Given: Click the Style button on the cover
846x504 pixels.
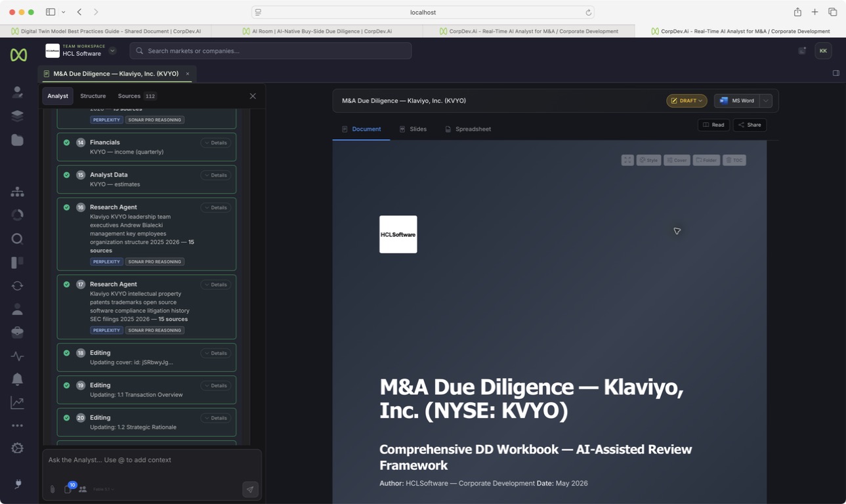Looking at the screenshot, I should (x=648, y=160).
